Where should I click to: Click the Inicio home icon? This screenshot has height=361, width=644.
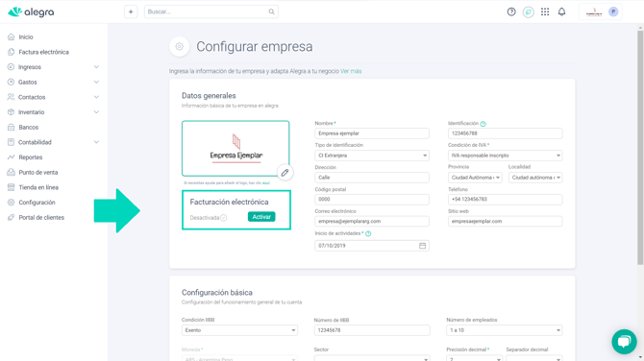tap(12, 36)
